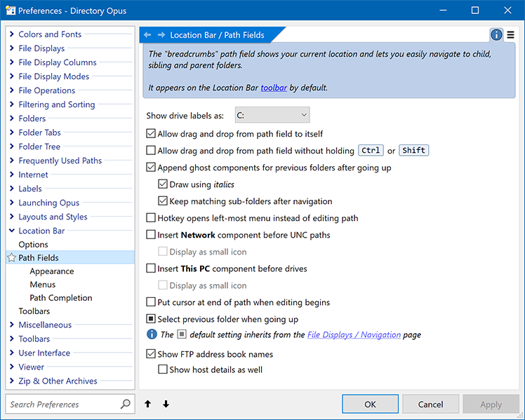
Task: Click the Apply button
Action: click(491, 405)
